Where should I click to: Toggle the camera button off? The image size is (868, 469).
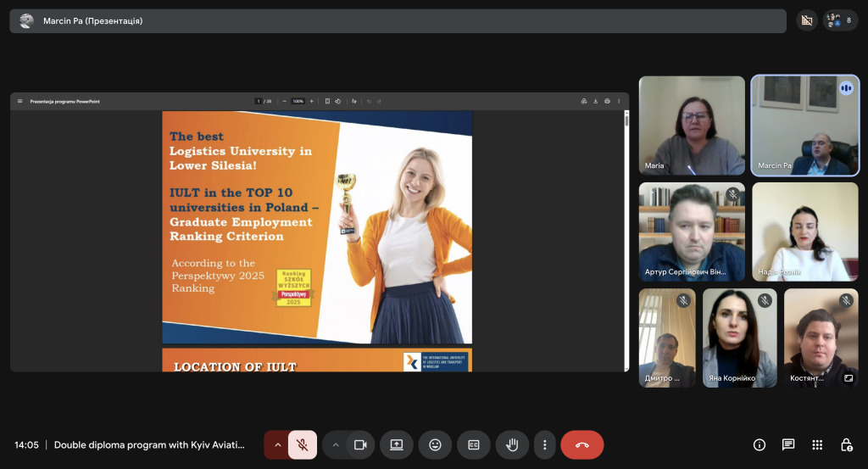(x=360, y=444)
